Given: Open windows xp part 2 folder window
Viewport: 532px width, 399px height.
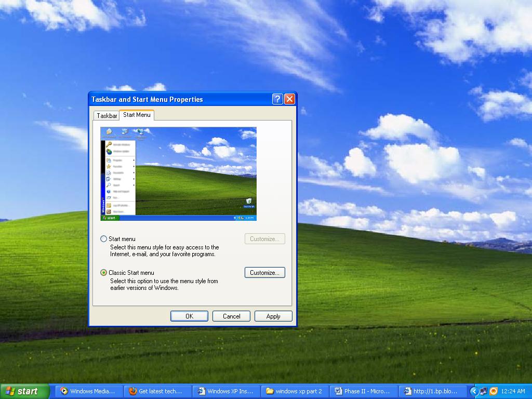Looking at the screenshot, I should click(x=295, y=391).
